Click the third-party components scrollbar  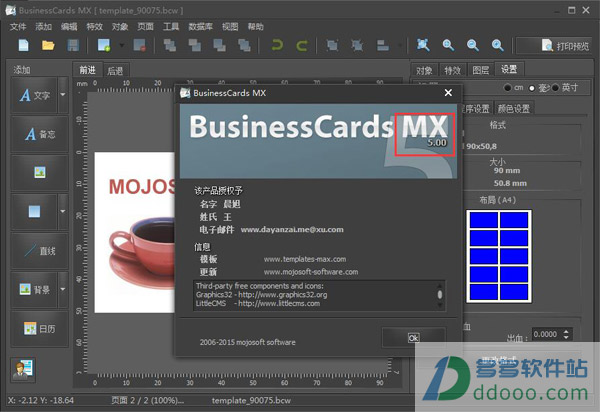440,295
